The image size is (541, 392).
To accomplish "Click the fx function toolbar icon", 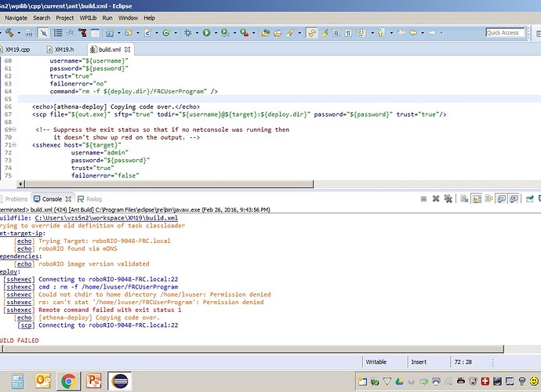I will 71,33.
